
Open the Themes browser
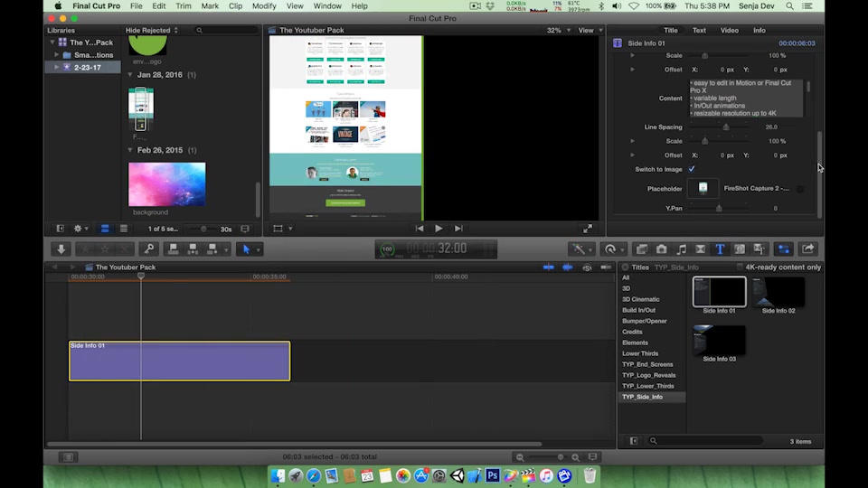click(x=759, y=249)
